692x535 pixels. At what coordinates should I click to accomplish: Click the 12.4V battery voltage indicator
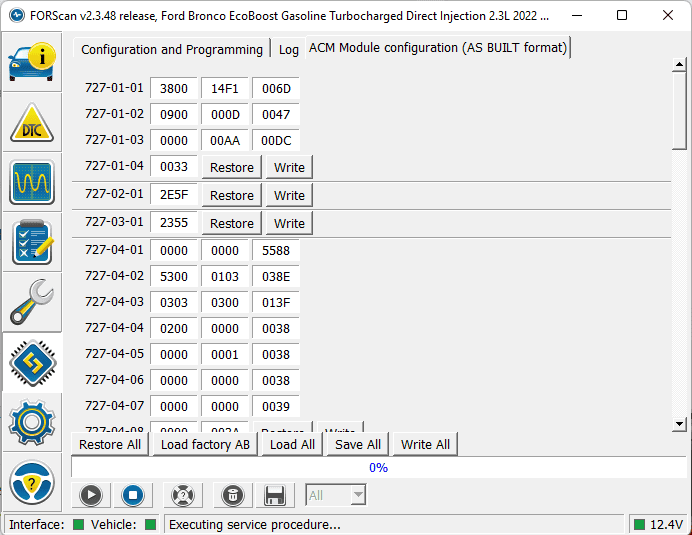(658, 524)
